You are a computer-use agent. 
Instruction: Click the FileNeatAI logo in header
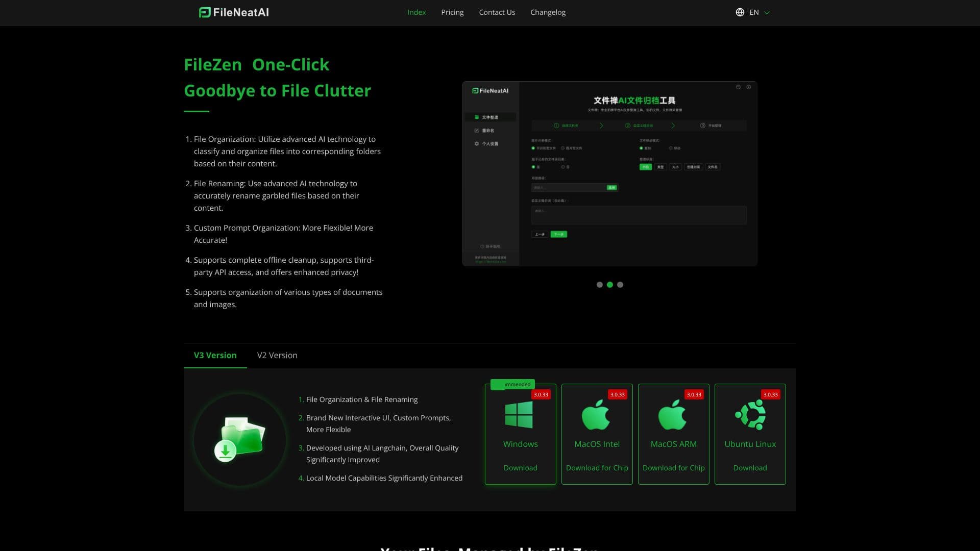[234, 12]
